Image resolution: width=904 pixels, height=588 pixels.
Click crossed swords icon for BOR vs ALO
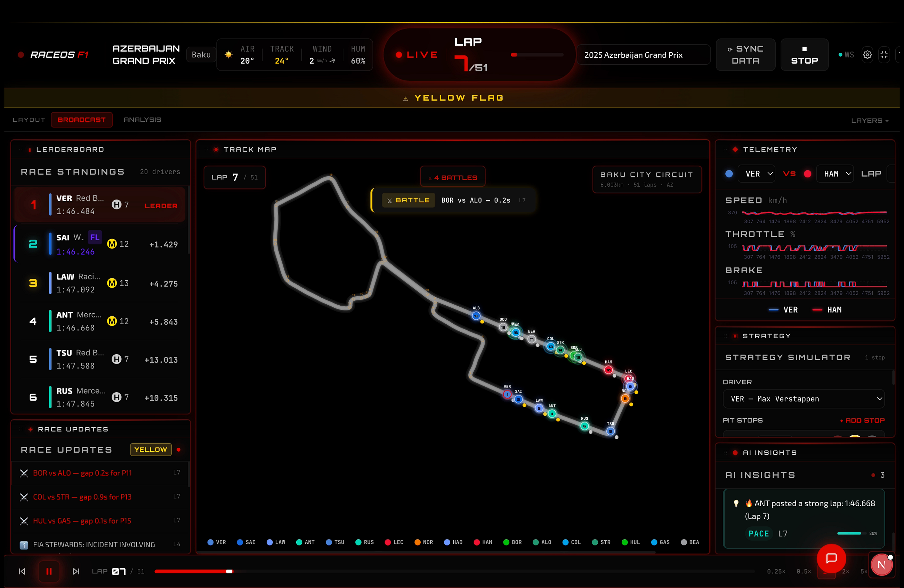[x=24, y=473]
